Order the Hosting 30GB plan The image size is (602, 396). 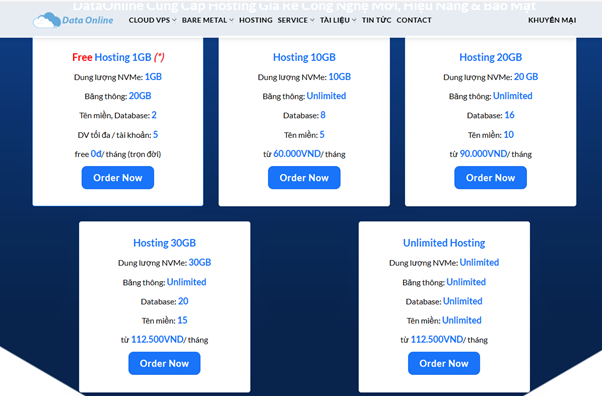164,363
